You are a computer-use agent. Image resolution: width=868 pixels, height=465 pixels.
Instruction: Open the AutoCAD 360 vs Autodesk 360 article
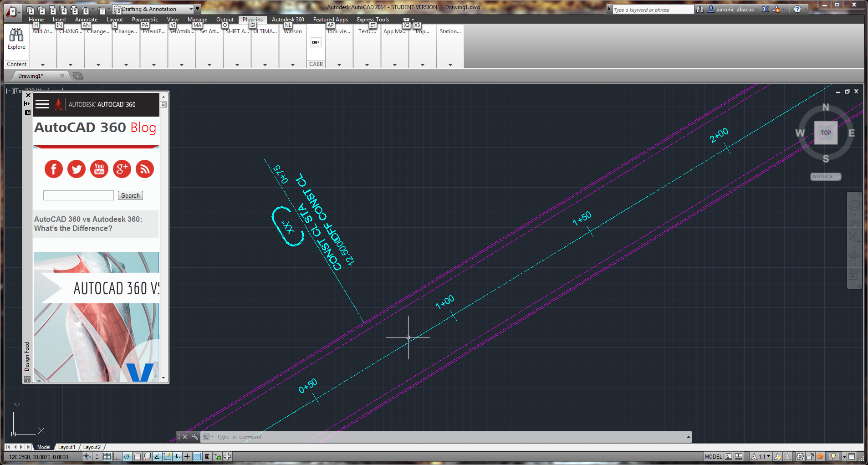[x=88, y=224]
